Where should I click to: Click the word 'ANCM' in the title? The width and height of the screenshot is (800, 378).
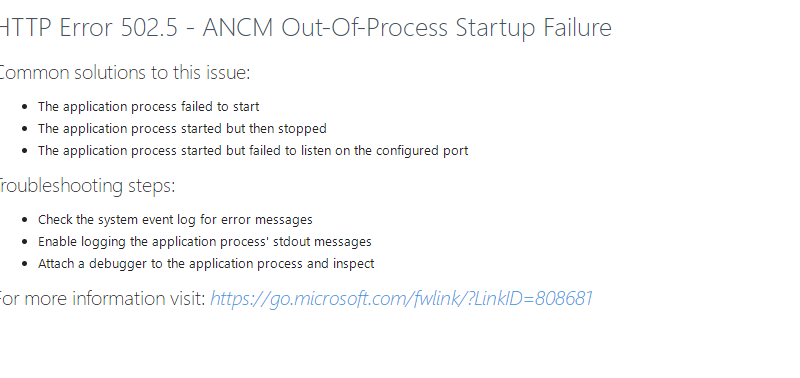pyautogui.click(x=238, y=28)
